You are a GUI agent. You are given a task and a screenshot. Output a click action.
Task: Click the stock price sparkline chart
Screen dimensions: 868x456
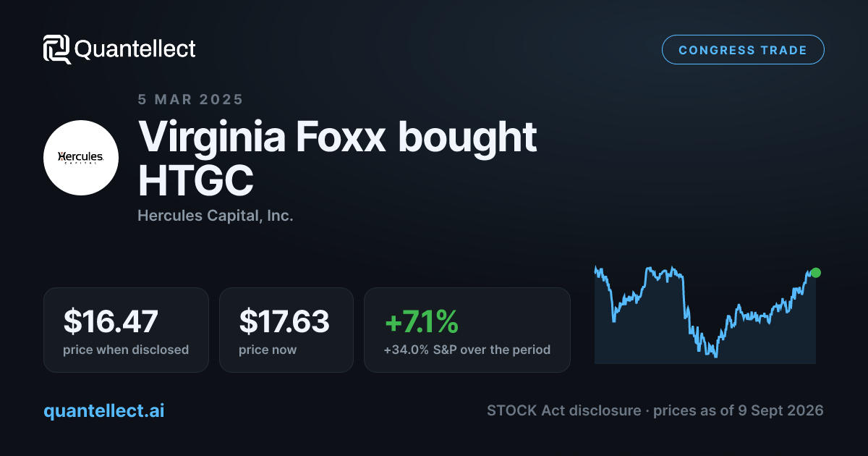tap(705, 314)
